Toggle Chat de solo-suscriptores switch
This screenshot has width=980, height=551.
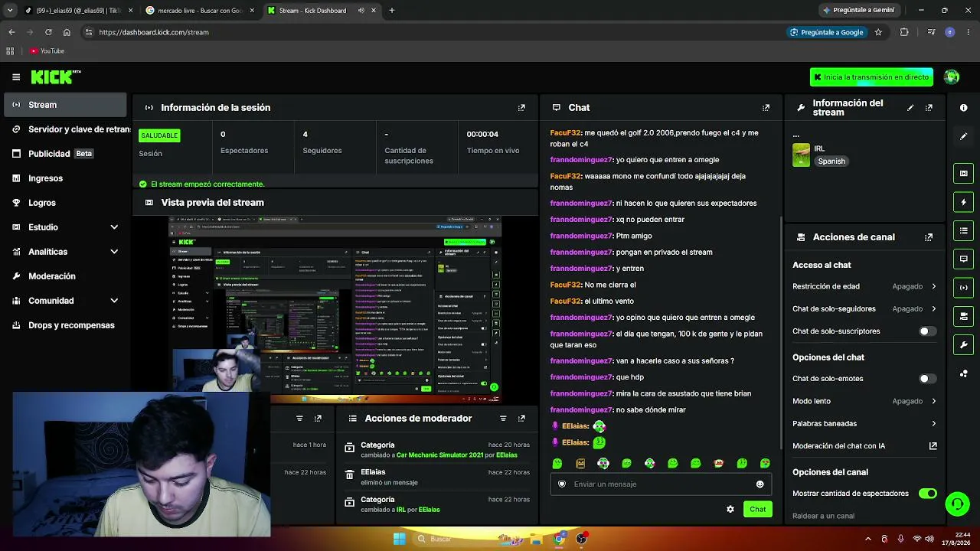[x=927, y=331]
